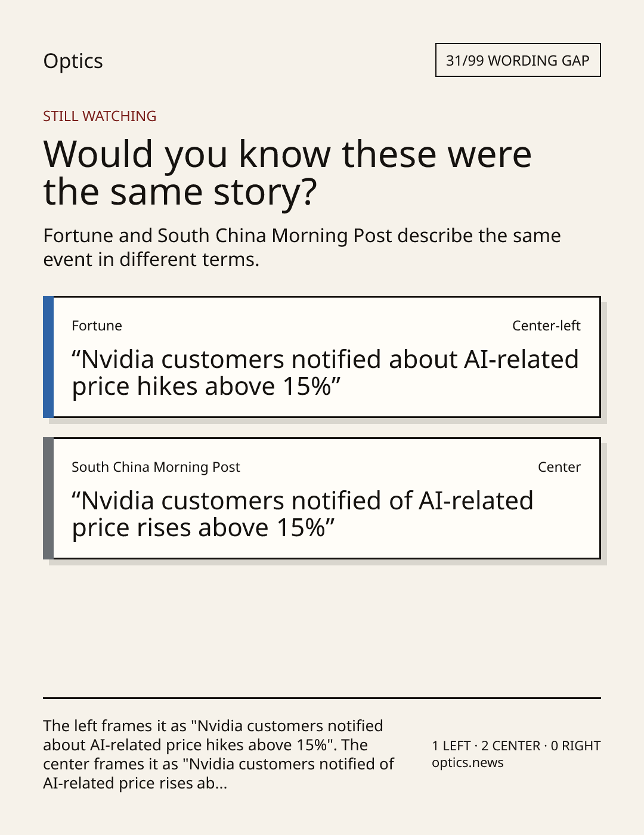Select the Center-left bias label
This screenshot has width=644, height=835.
pyautogui.click(x=546, y=326)
